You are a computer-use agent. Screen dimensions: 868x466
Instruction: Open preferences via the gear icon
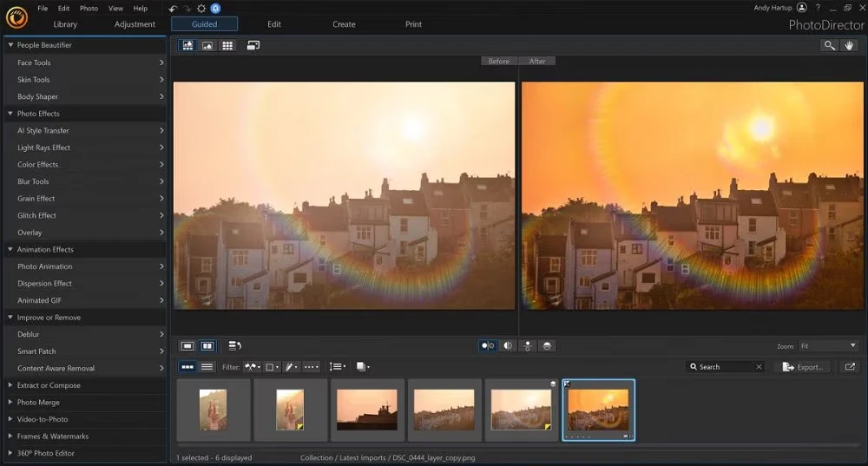pyautogui.click(x=201, y=8)
